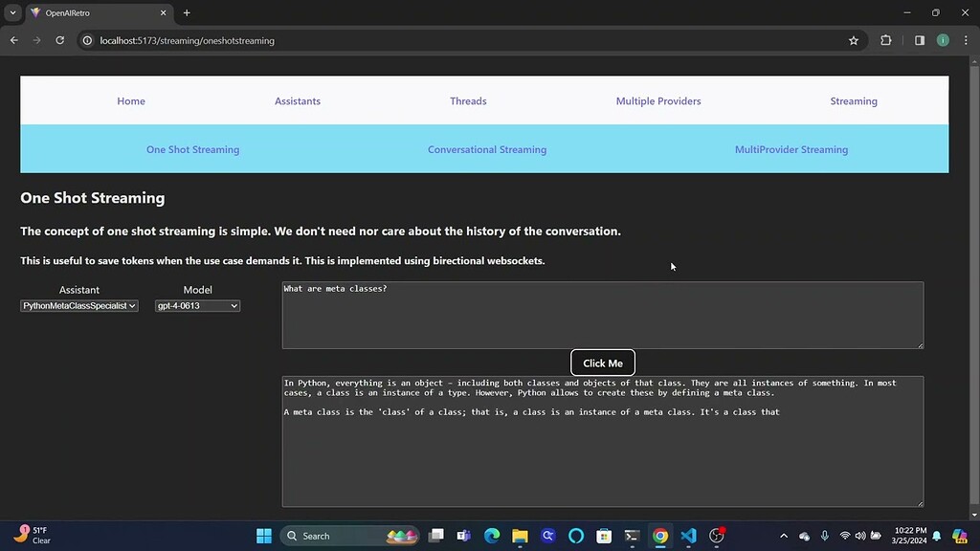Go to the Home link
This screenshot has height=551, width=980.
(x=130, y=100)
